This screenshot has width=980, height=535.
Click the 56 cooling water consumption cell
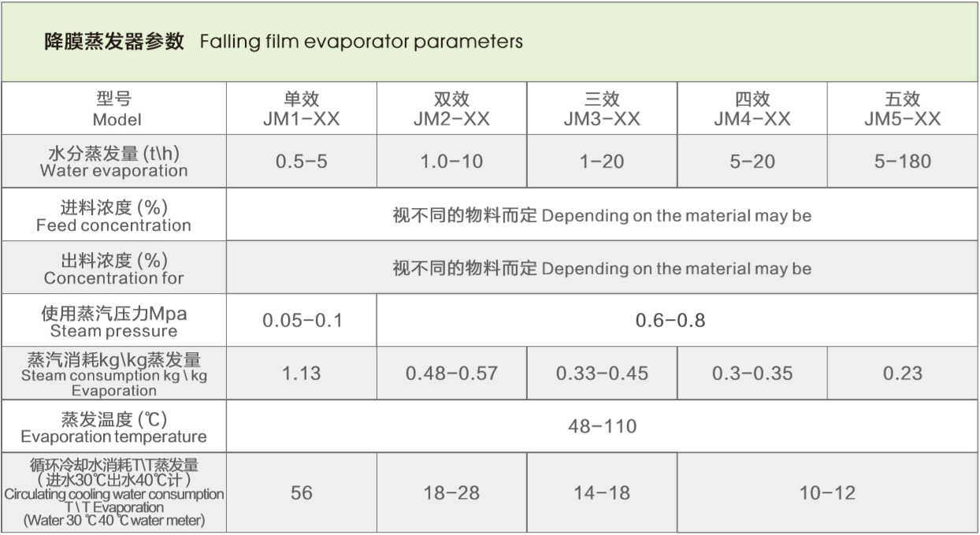coord(301,493)
